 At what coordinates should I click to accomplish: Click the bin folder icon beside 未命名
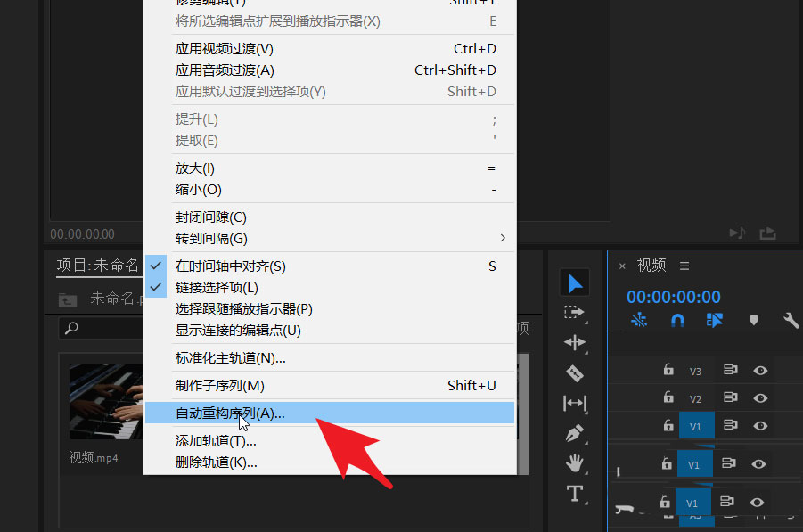67,299
